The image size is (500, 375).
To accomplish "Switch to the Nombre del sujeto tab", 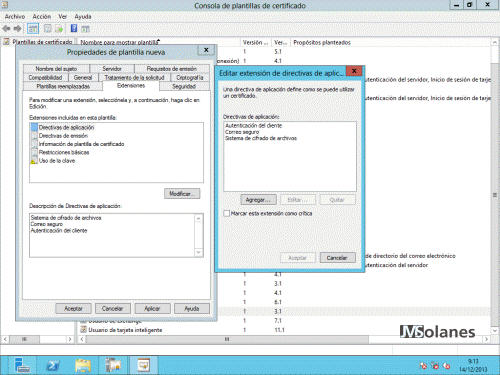I will point(56,69).
